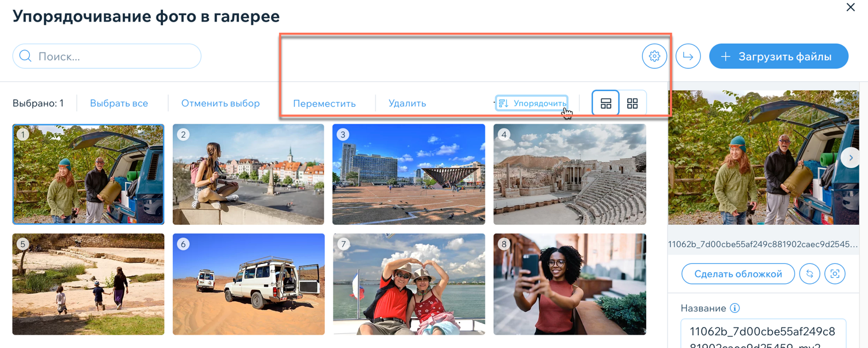The width and height of the screenshot is (868, 348).
Task: Switch to the grid view icon
Action: 633,103
